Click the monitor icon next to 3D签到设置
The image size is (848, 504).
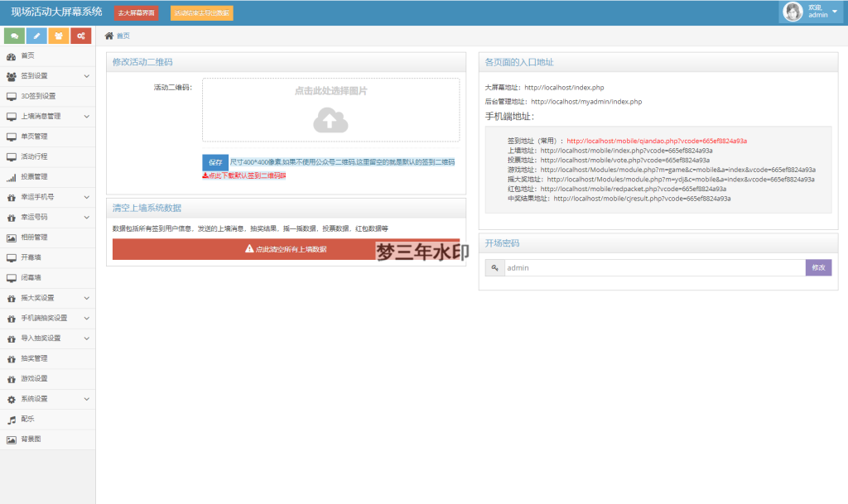point(12,97)
